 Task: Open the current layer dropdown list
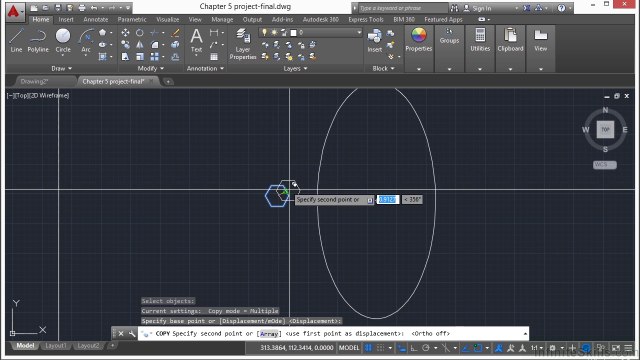(x=359, y=32)
